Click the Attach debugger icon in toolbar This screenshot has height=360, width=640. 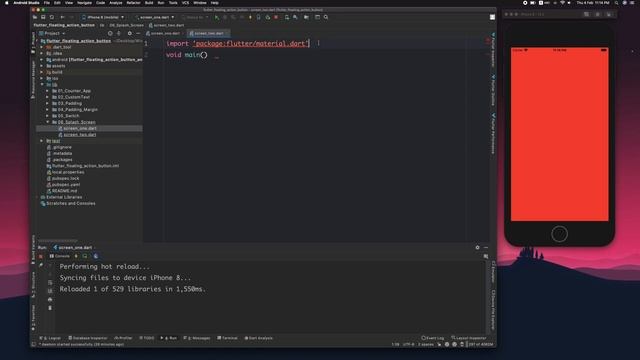tap(268, 18)
